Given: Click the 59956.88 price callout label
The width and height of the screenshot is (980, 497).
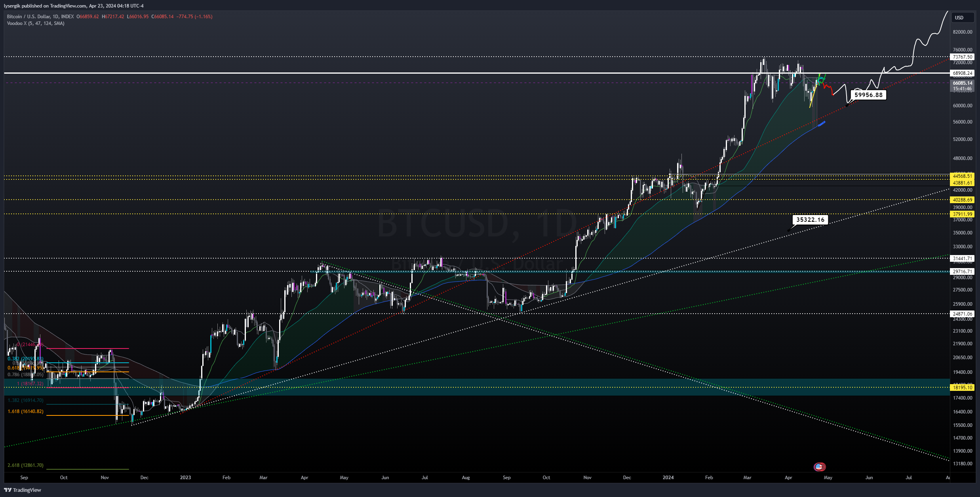Looking at the screenshot, I should coord(868,95).
